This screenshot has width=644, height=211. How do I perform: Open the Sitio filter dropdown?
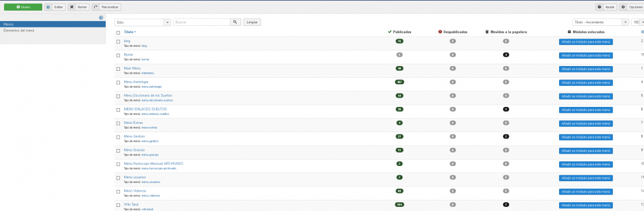pyautogui.click(x=142, y=22)
